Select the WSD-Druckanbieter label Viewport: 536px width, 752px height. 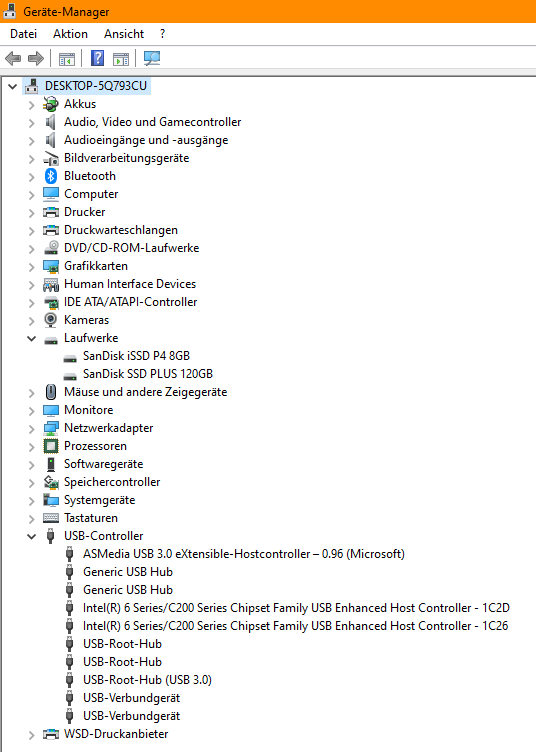[116, 734]
